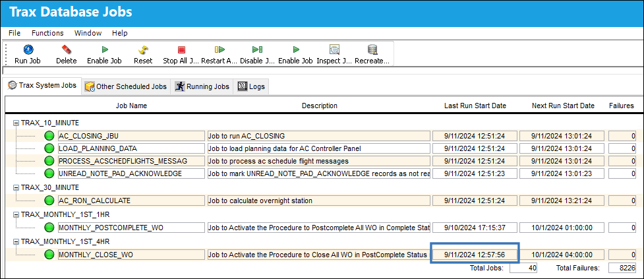Collapse the TRAX_MONTHLY_1ST_4HR group

16,241
